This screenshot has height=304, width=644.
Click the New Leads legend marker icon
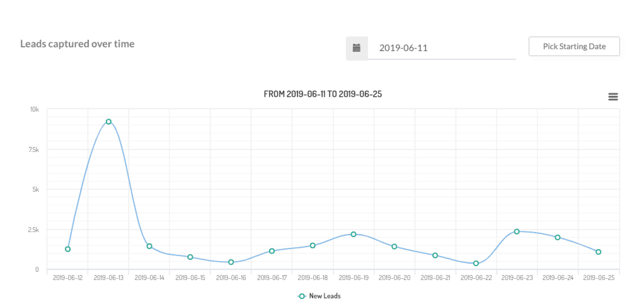(x=302, y=296)
